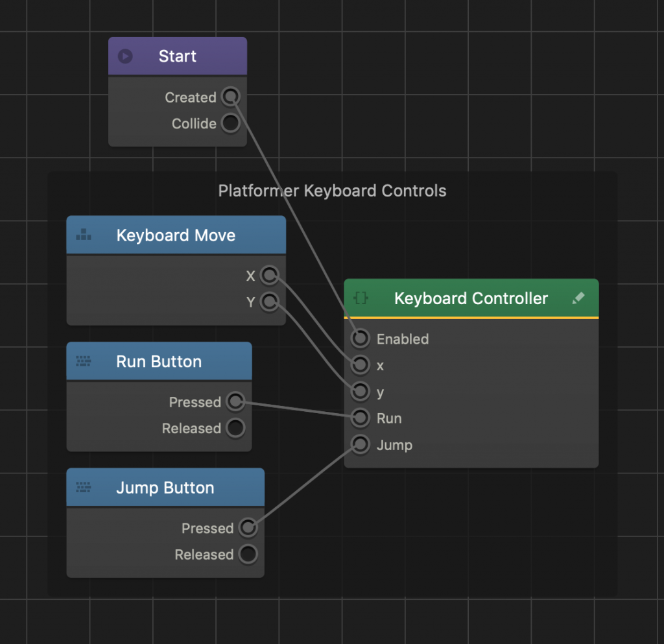Click the Run input port on Keyboard Controller
This screenshot has height=644, width=664.
[x=359, y=418]
